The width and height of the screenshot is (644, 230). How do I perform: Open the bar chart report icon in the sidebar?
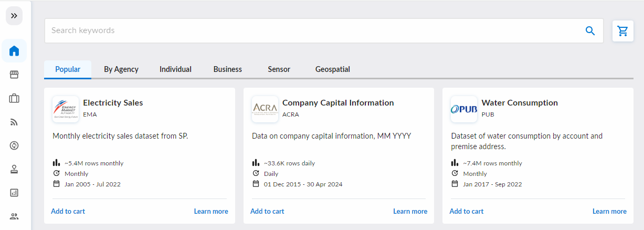tap(14, 193)
